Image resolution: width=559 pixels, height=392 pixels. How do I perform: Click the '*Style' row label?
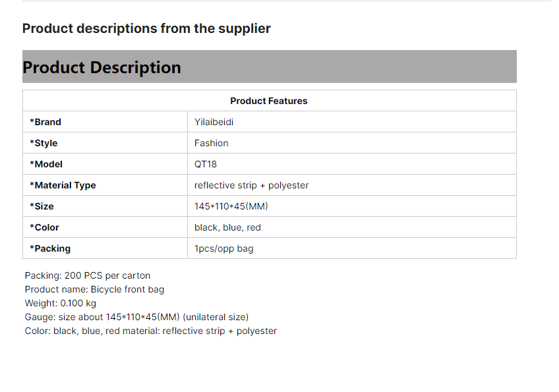point(44,143)
